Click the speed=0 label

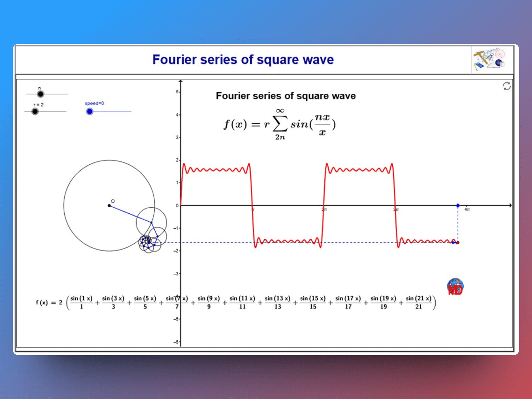click(x=94, y=103)
